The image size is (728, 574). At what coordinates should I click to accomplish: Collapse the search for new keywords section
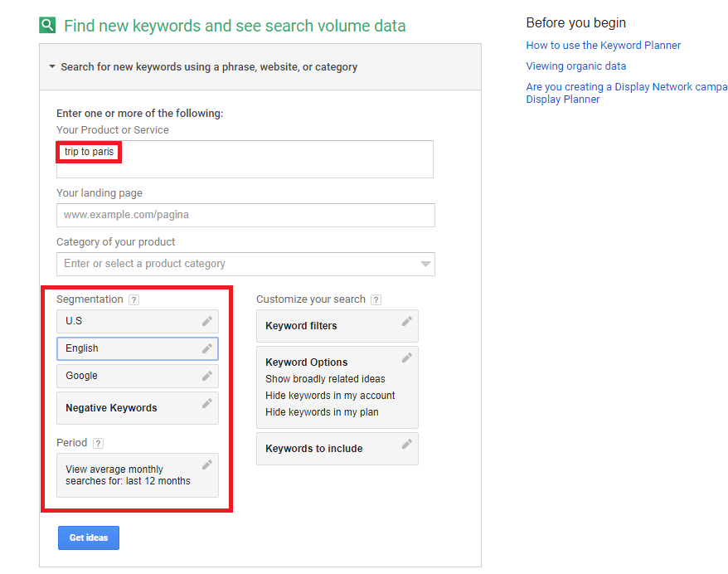click(x=52, y=67)
